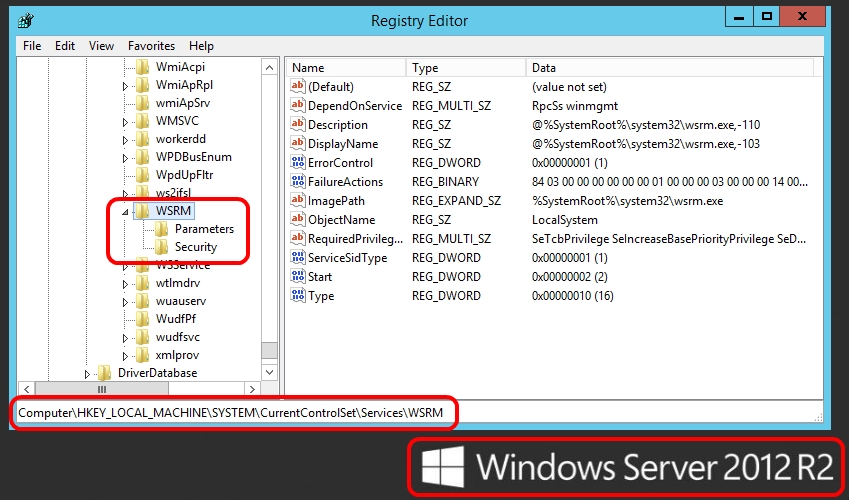This screenshot has width=849, height=500.
Task: Click the '0x00000010 (16)' data cell
Action: tap(573, 296)
